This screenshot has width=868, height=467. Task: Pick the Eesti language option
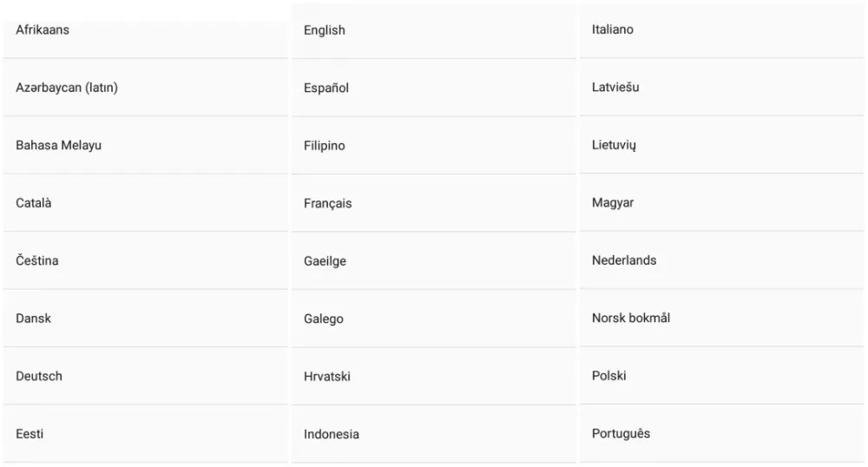click(x=30, y=434)
